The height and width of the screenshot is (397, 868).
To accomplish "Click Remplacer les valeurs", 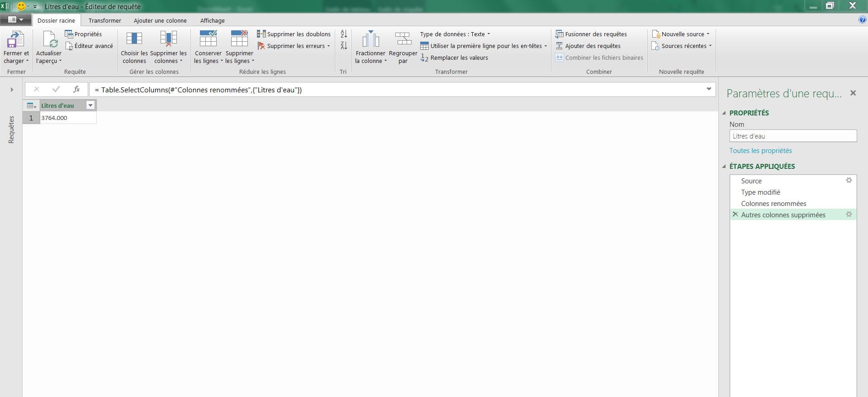I will [x=454, y=57].
